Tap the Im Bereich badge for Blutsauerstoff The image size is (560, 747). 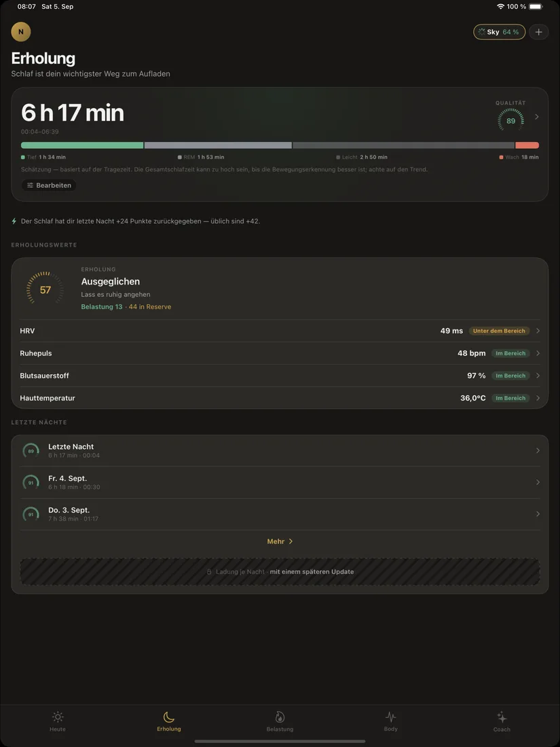point(510,376)
